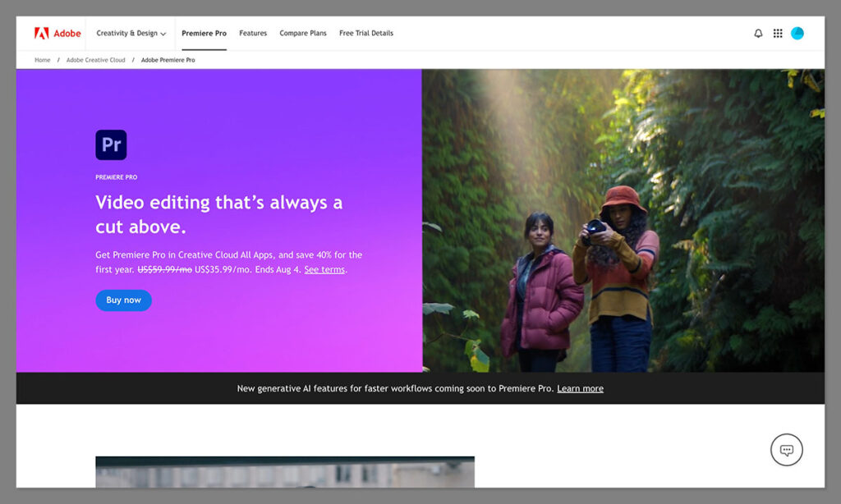Go to the Home breadcrumb

43,60
